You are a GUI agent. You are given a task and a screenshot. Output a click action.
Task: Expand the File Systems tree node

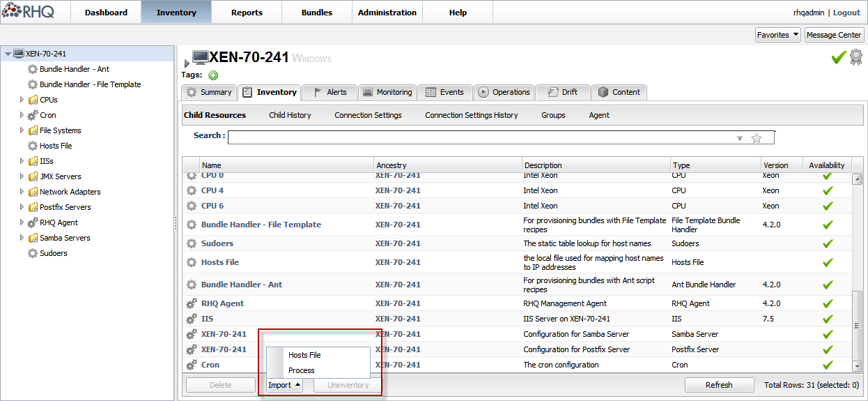tap(22, 130)
